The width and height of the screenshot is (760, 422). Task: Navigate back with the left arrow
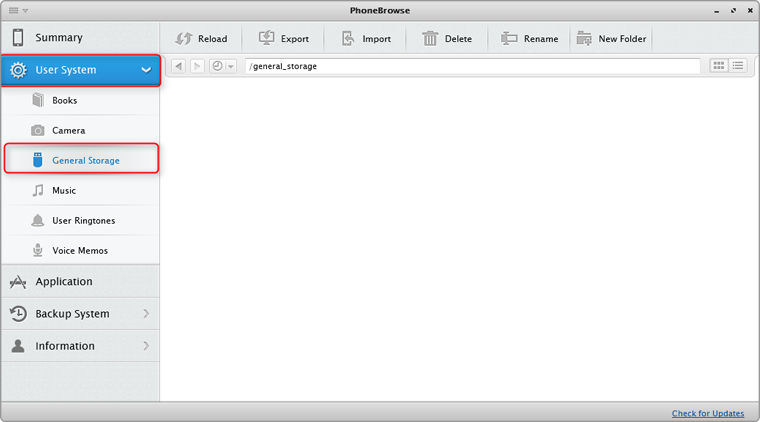(x=178, y=66)
